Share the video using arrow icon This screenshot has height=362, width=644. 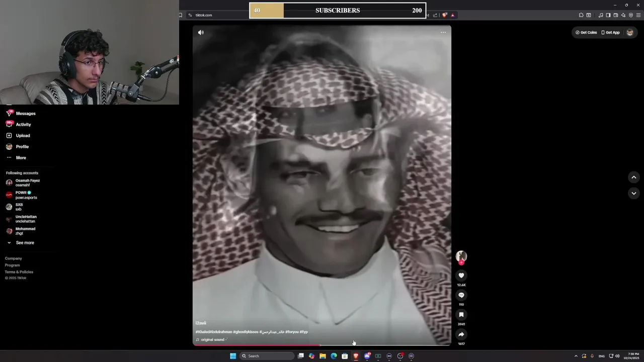click(461, 334)
